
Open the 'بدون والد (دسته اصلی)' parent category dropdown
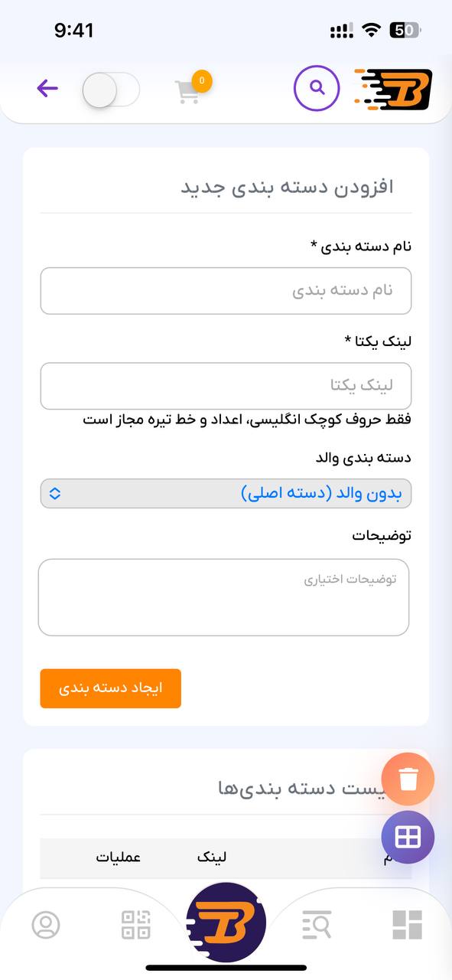tap(226, 493)
